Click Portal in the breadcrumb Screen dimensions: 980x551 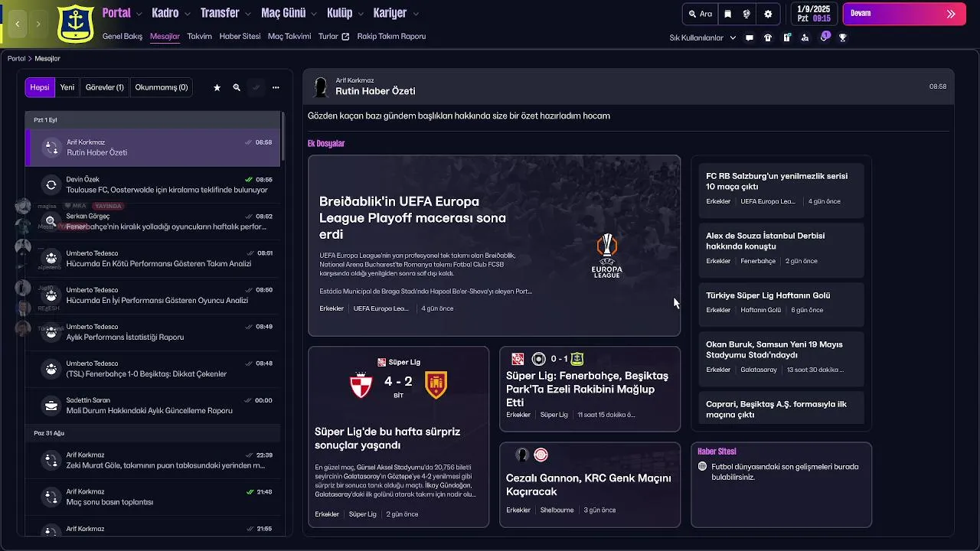pos(17,59)
